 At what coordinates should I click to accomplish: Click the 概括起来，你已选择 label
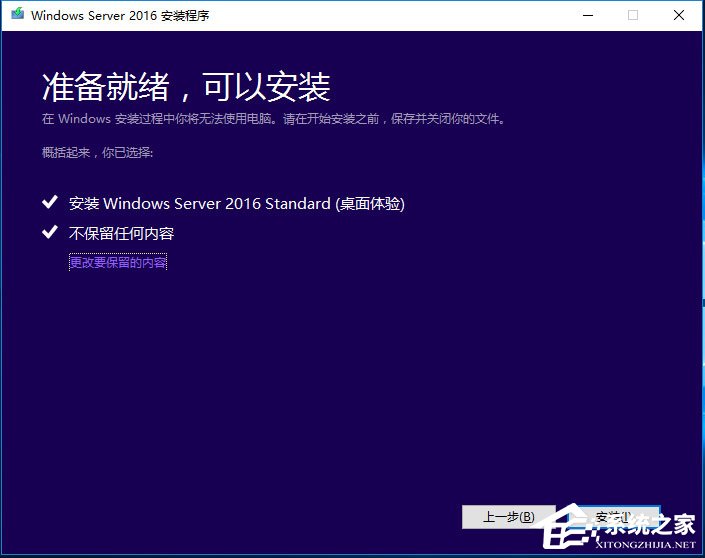click(97, 152)
